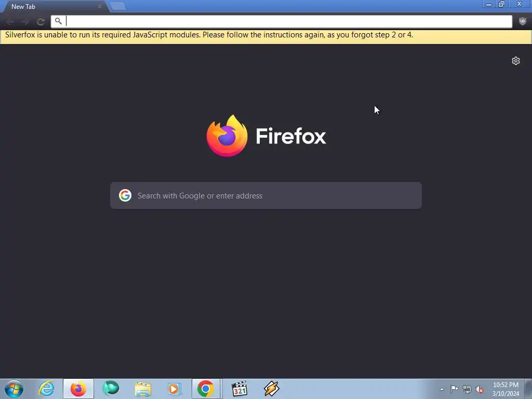The height and width of the screenshot is (399, 532).
Task: Reload the page with the refresh icon
Action: coord(41,22)
